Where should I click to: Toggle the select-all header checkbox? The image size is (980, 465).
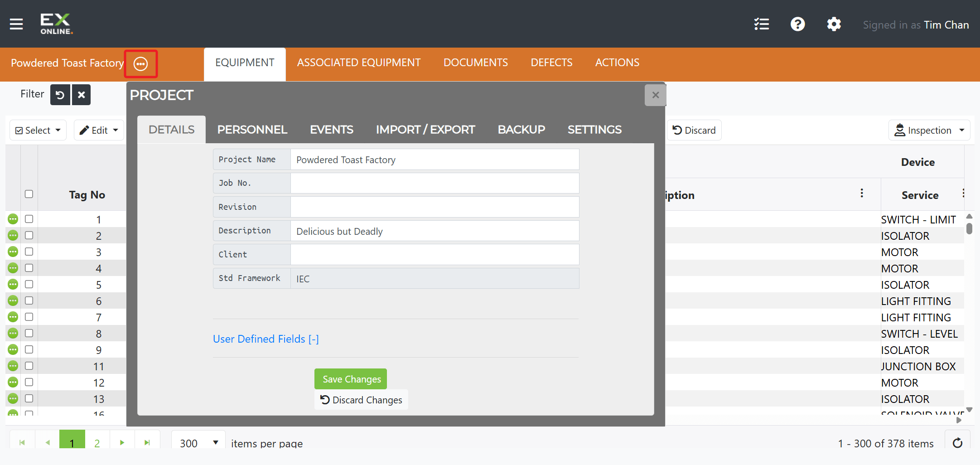coord(29,194)
